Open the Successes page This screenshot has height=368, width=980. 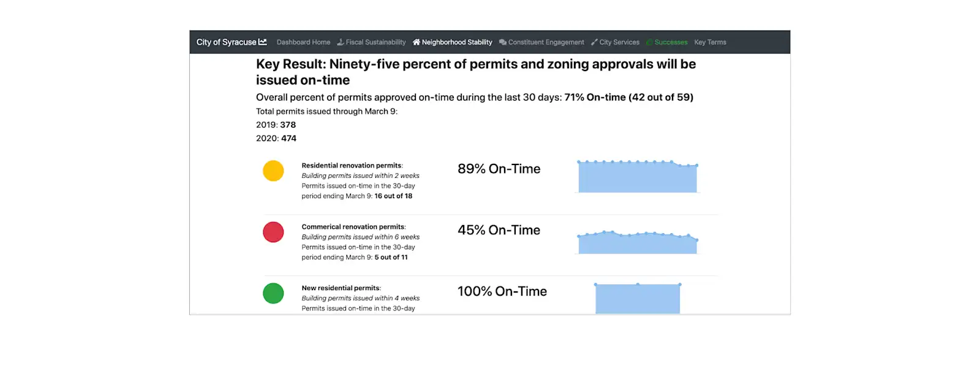click(x=667, y=42)
